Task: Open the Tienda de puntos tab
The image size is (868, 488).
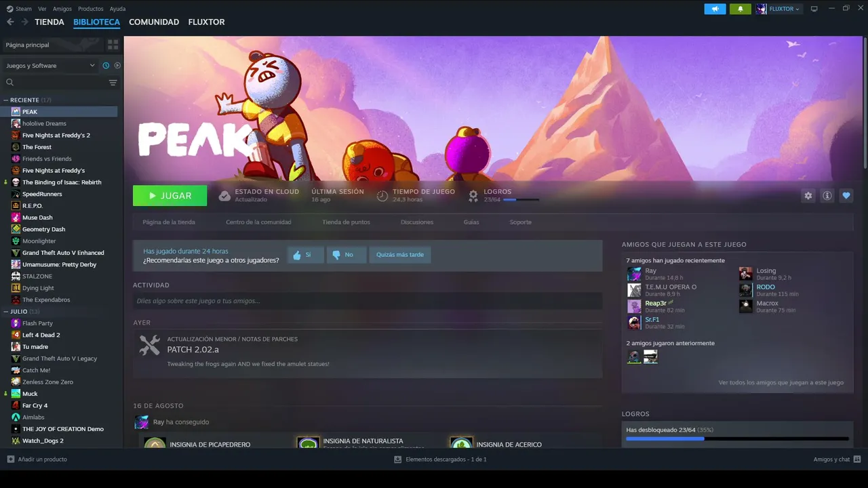Action: pos(346,222)
